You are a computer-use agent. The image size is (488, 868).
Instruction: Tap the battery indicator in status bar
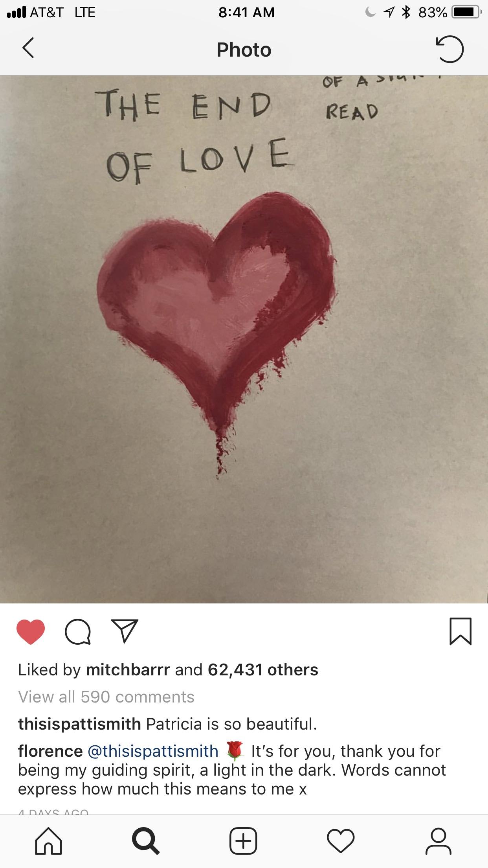pos(466,12)
